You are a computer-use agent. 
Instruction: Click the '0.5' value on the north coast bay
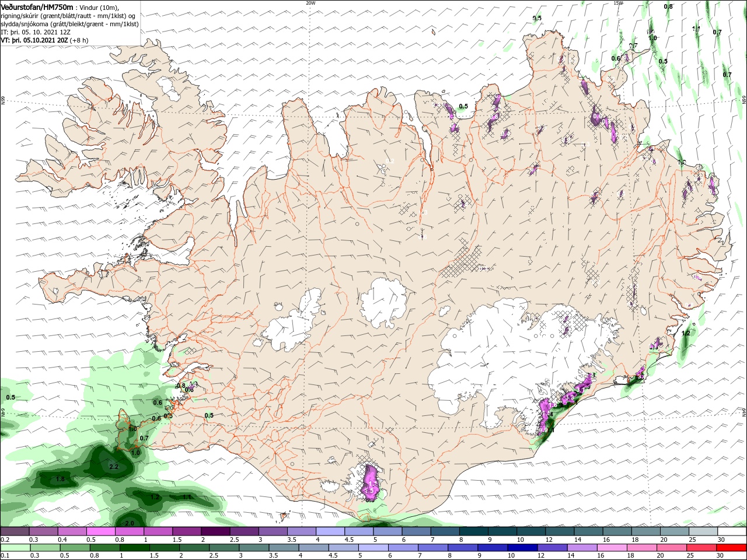pyautogui.click(x=463, y=106)
